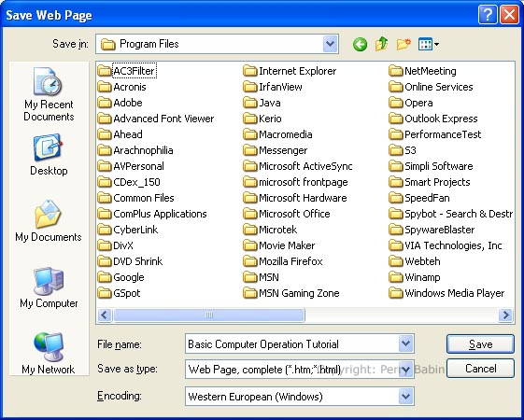Select the Microsoft Office folder
Image resolution: width=524 pixels, height=420 pixels.
287,214
